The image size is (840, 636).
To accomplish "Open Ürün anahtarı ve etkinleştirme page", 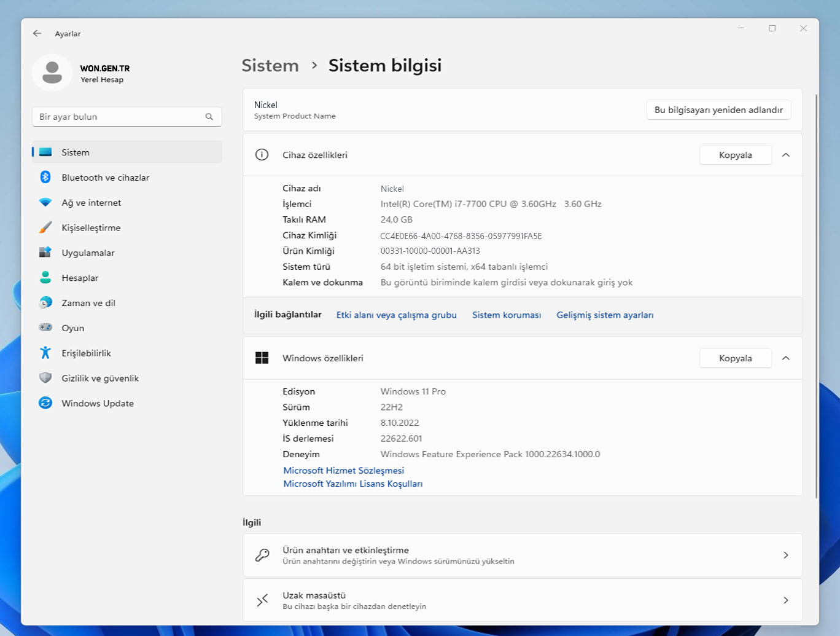I will (x=522, y=555).
